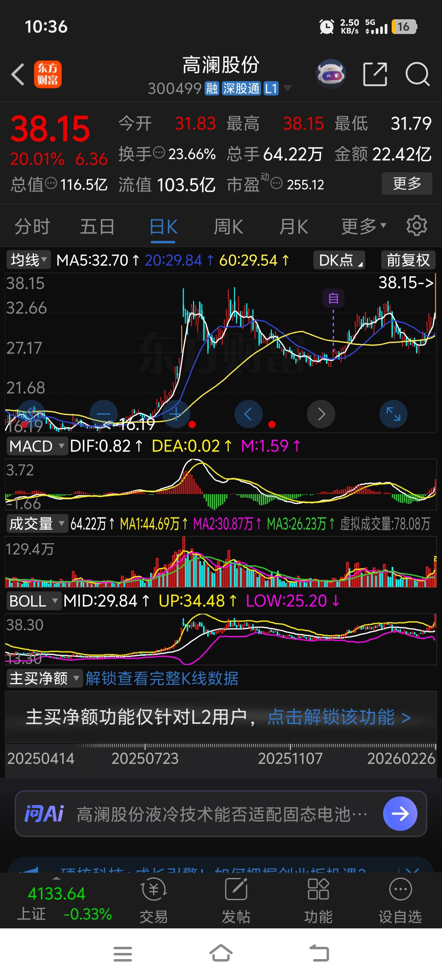Select the 日K tab

[163, 226]
